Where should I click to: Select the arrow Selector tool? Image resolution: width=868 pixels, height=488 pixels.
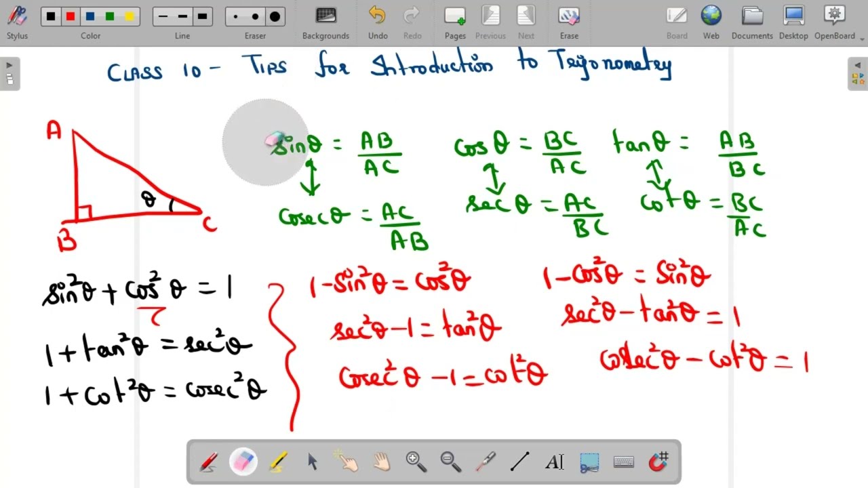313,462
